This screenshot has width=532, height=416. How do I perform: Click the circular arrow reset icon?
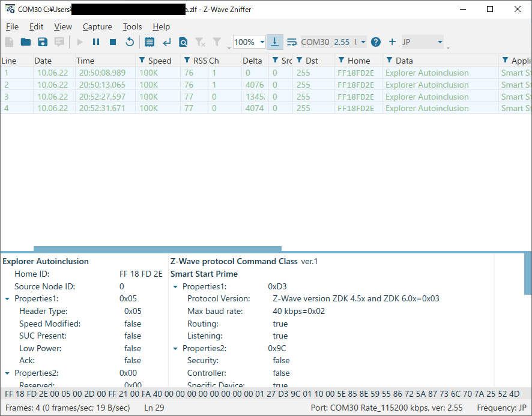pyautogui.click(x=130, y=42)
